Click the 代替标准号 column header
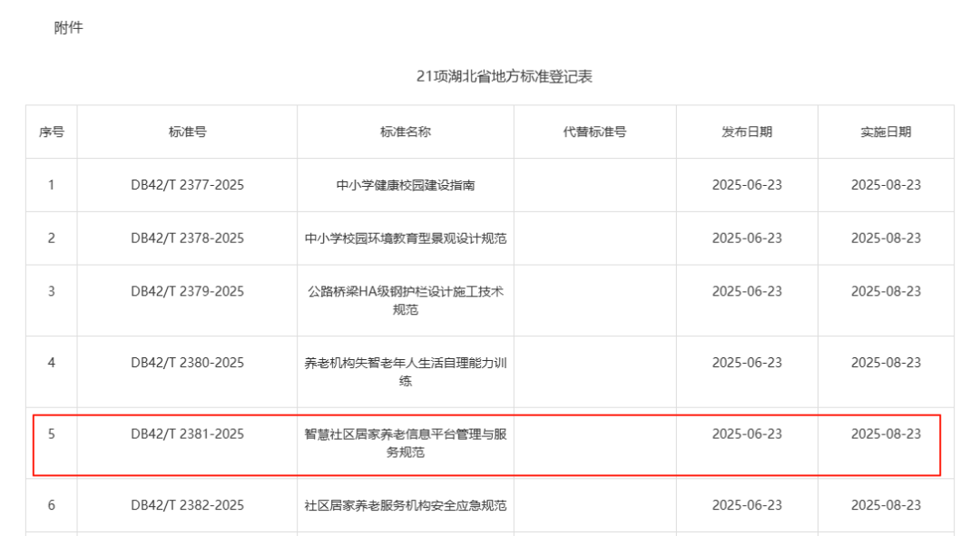Image resolution: width=980 pixels, height=536 pixels. tap(594, 132)
